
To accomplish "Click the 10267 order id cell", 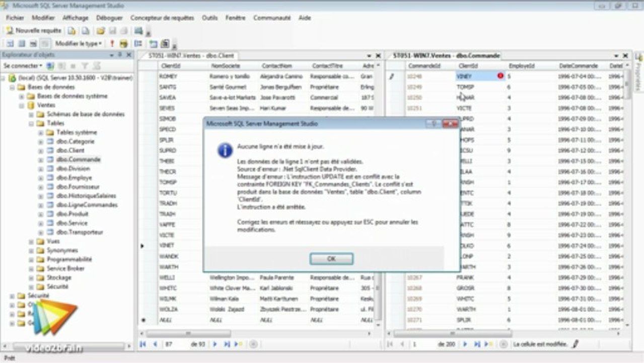I will point(430,278).
